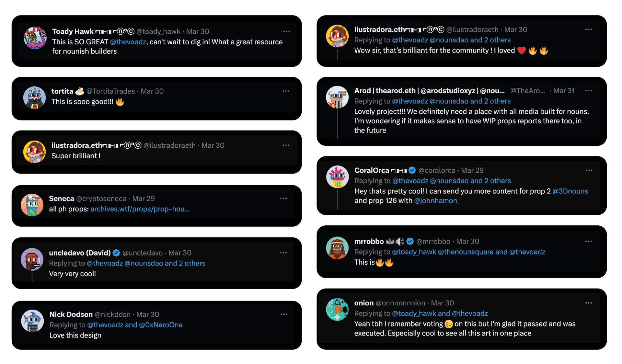This screenshot has height=364, width=622.
Task: Click onion's teal profile avatar
Action: 337,310
